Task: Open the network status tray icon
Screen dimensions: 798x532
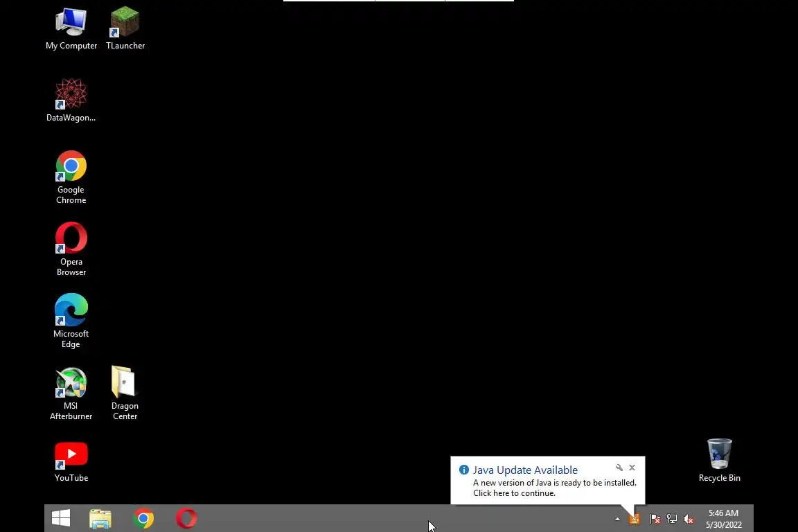Action: pos(672,520)
